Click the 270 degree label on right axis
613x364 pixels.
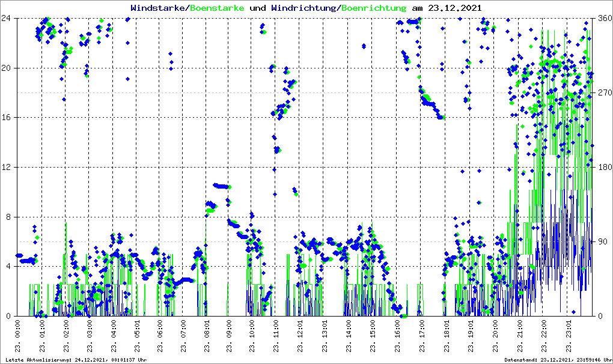tap(603, 93)
